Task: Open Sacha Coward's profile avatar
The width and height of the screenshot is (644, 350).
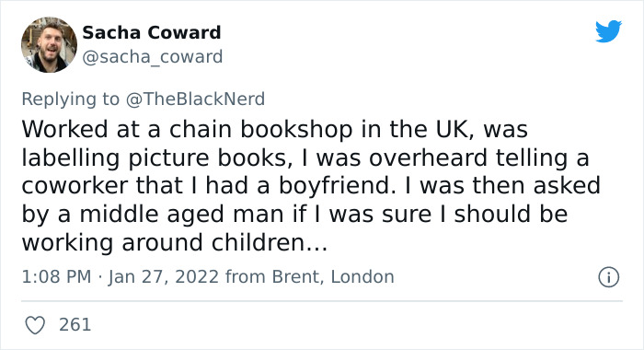Action: (49, 45)
